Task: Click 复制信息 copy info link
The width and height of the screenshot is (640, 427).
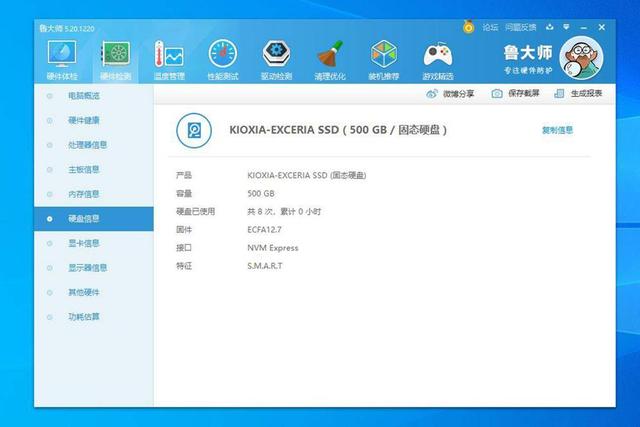Action: coord(557,130)
